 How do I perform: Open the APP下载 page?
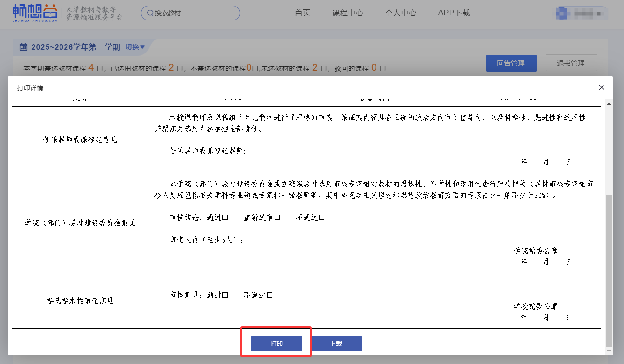click(454, 13)
